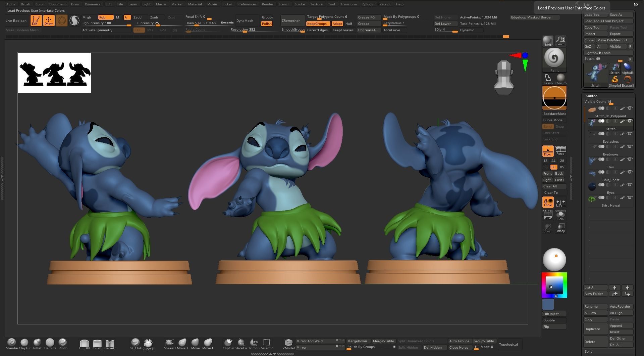644x356 pixels.
Task: Open the Material menu
Action: pos(195,4)
